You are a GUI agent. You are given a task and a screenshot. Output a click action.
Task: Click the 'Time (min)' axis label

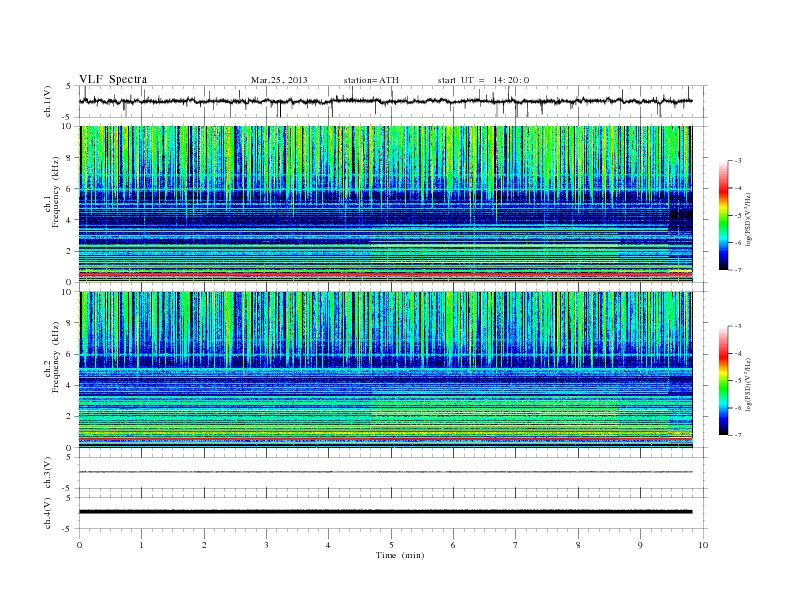click(400, 555)
